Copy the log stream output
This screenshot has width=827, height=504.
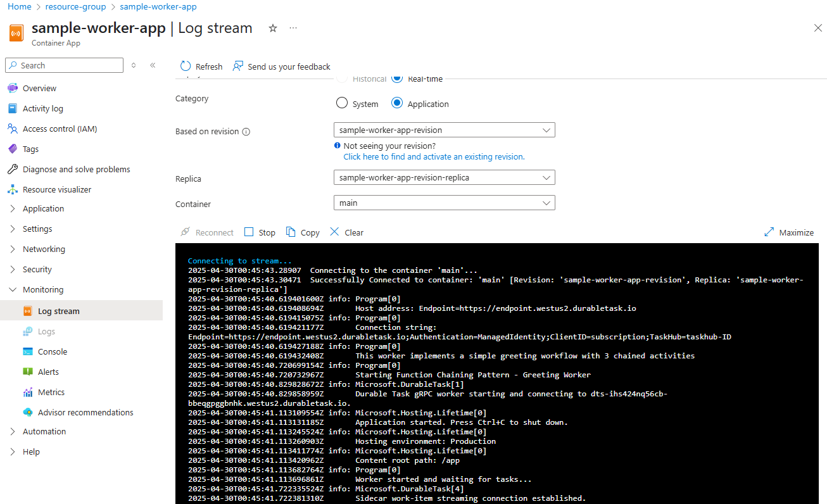(x=303, y=232)
